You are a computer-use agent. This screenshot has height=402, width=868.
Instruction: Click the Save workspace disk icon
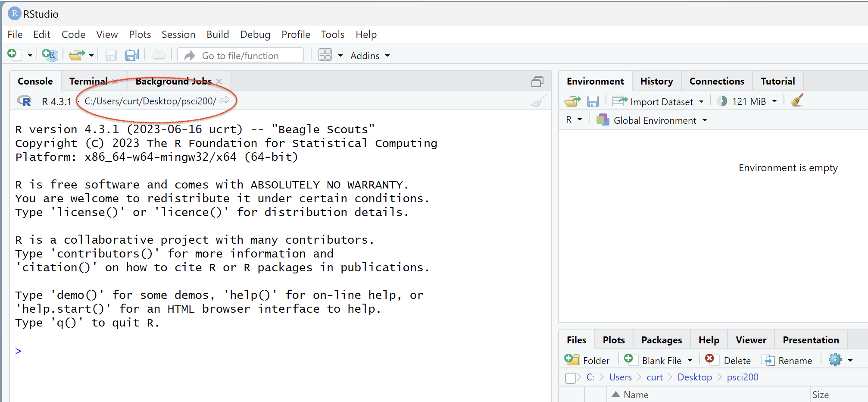tap(593, 101)
